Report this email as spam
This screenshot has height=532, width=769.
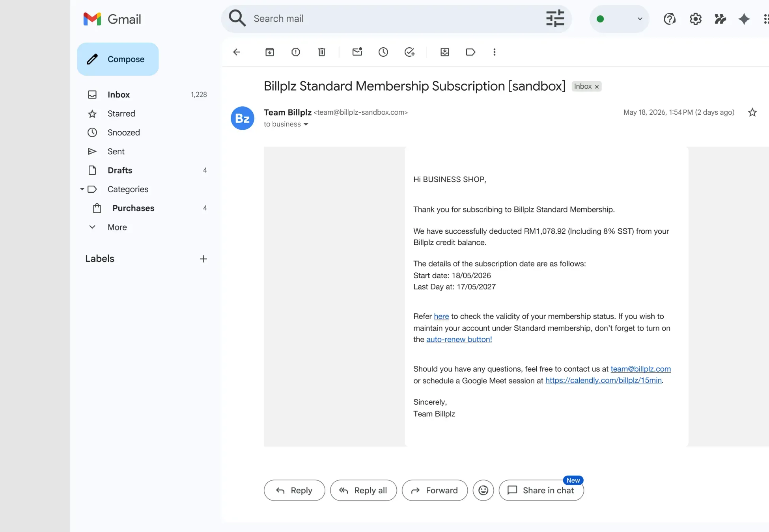pos(296,52)
